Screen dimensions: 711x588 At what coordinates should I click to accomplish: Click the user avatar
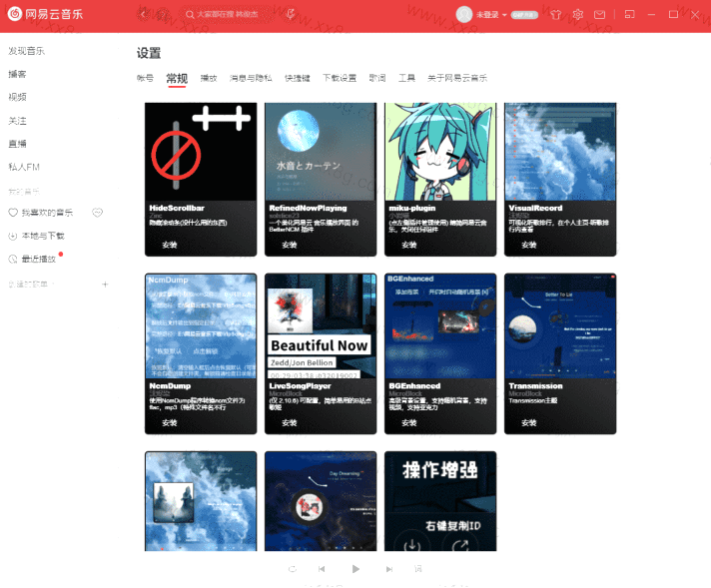pos(464,15)
